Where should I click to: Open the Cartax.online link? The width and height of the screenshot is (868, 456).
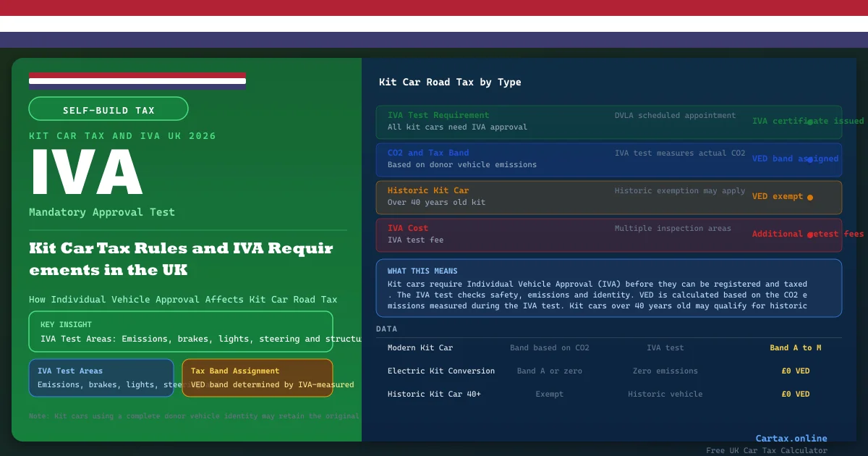791,438
